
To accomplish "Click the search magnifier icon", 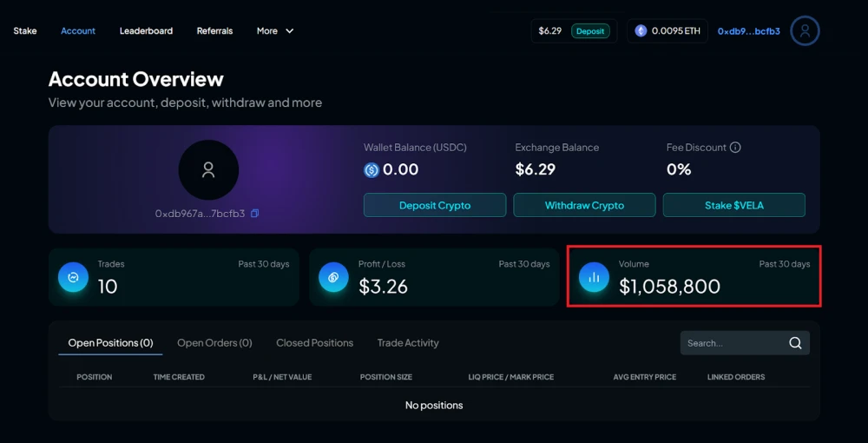I will click(x=795, y=343).
